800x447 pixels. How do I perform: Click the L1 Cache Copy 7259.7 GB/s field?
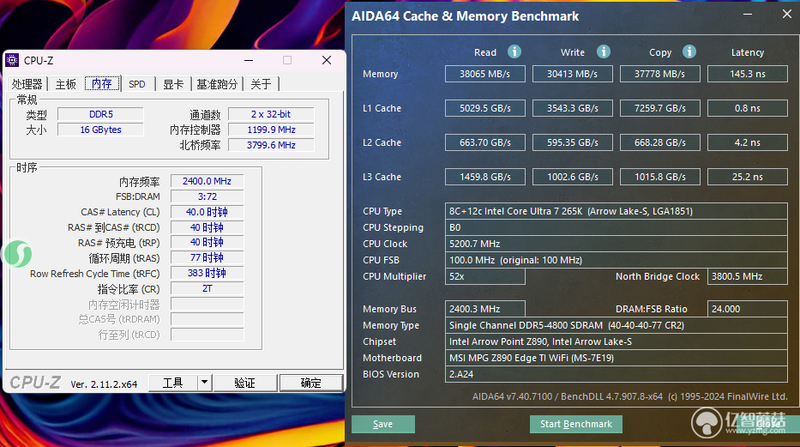coord(660,108)
